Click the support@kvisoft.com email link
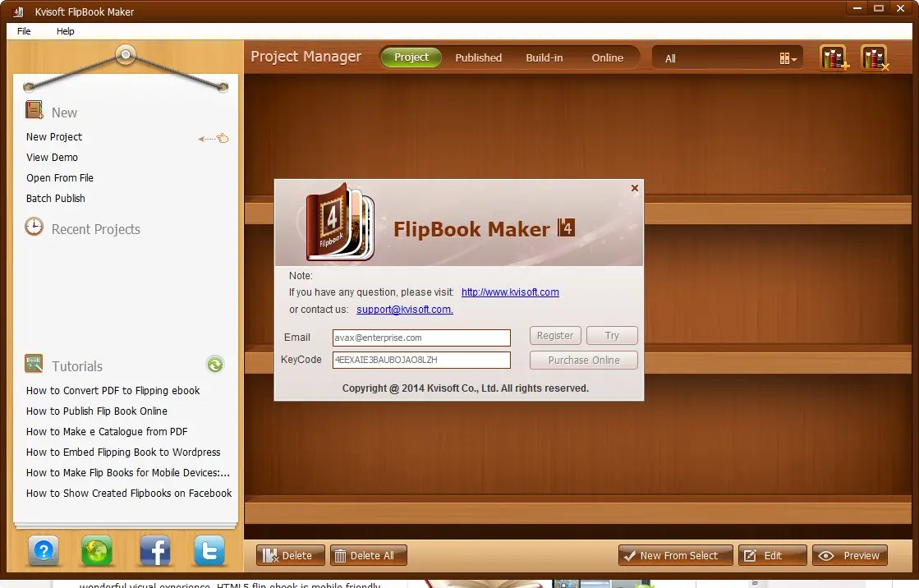Screen dimensions: 919x588 point(404,309)
